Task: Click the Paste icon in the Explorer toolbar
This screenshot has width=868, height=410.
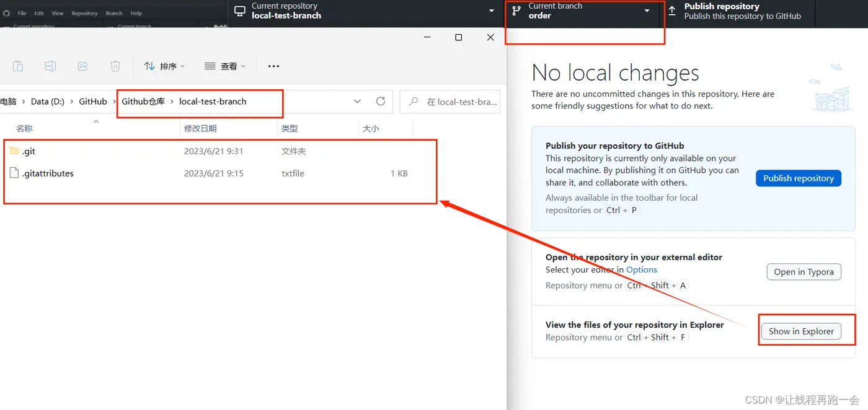Action: click(x=18, y=66)
